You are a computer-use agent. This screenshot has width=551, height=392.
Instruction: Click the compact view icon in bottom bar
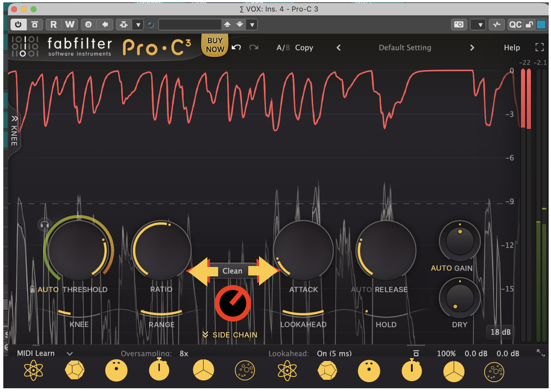point(416,353)
